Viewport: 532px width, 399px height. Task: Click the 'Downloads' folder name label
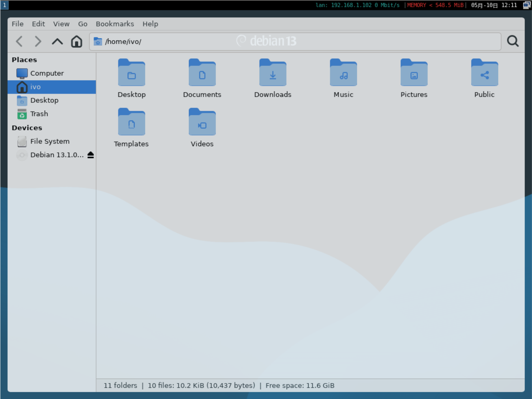(x=273, y=94)
